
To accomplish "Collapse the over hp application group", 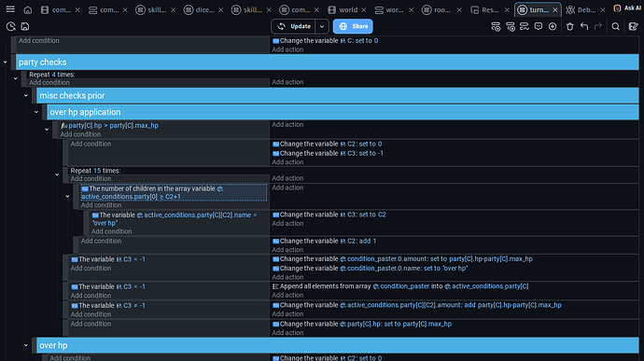I will pos(36,112).
